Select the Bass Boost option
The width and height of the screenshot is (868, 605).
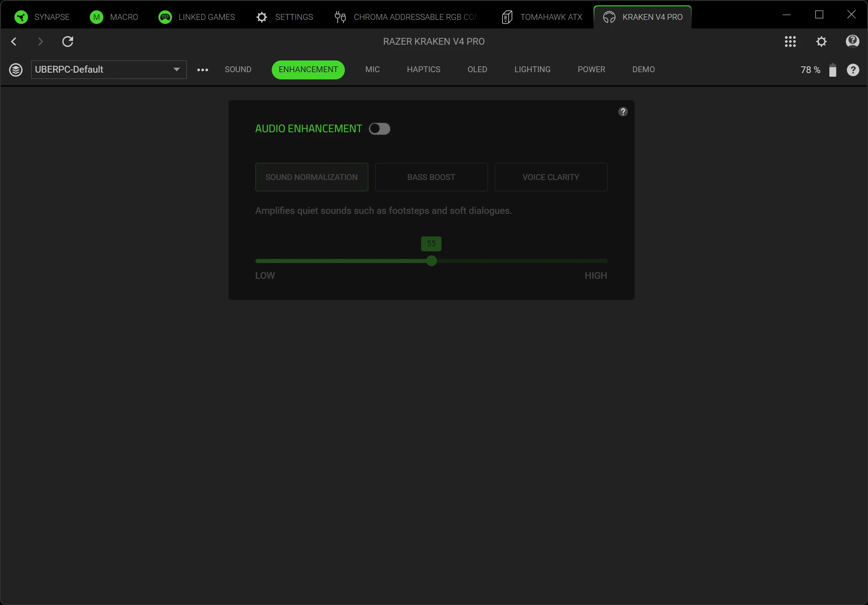[x=432, y=177]
